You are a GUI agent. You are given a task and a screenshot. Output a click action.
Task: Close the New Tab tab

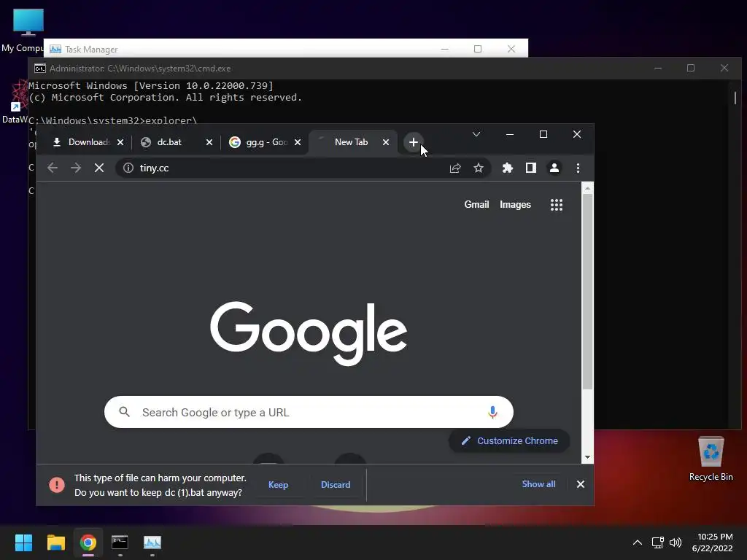(386, 142)
